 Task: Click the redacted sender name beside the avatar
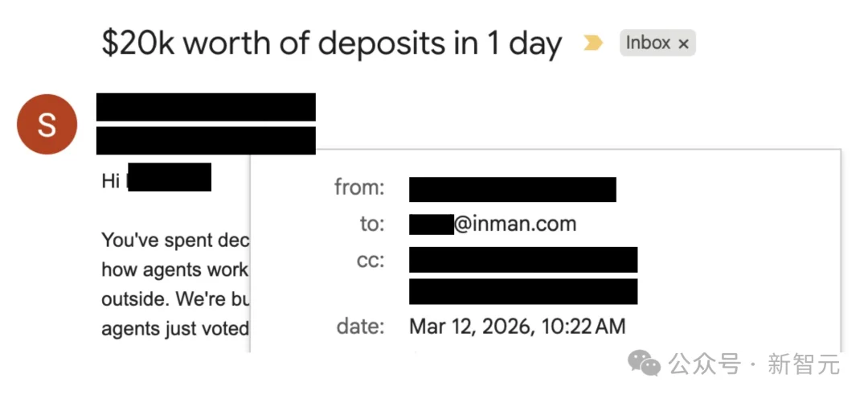point(206,107)
